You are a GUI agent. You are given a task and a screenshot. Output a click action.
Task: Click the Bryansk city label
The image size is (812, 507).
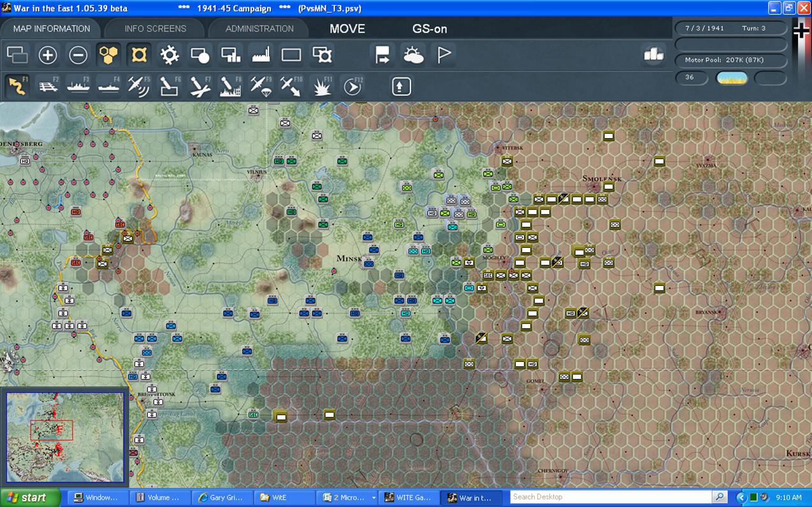click(x=706, y=313)
